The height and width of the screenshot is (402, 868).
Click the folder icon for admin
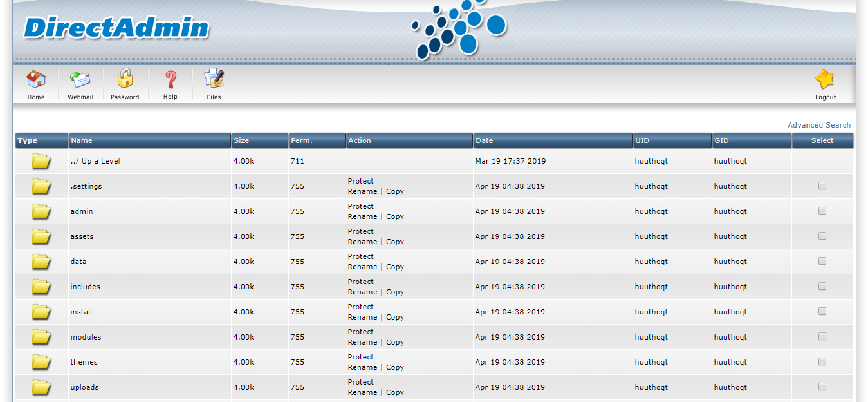[x=41, y=211]
